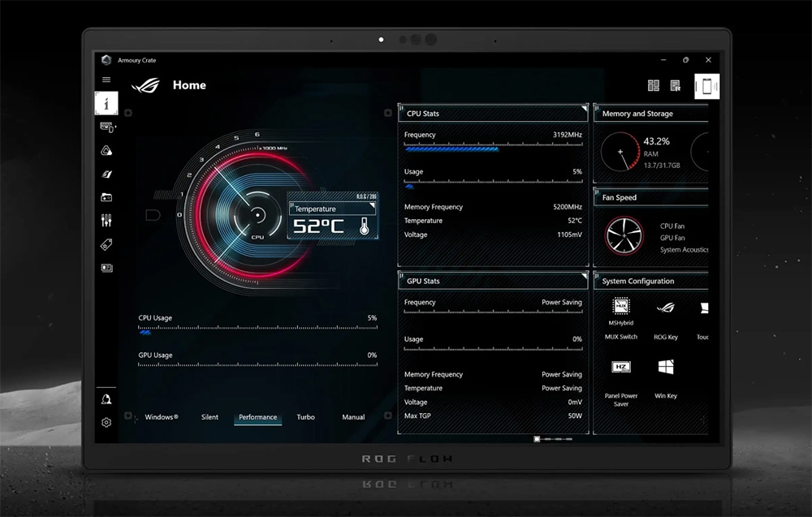Toggle the Win Key Windows logo
The width and height of the screenshot is (812, 517).
[666, 367]
